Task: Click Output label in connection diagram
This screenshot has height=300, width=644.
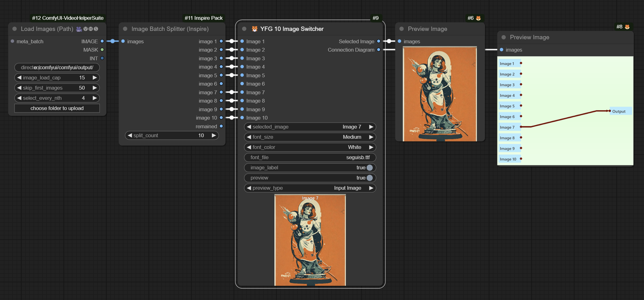Action: pos(620,111)
